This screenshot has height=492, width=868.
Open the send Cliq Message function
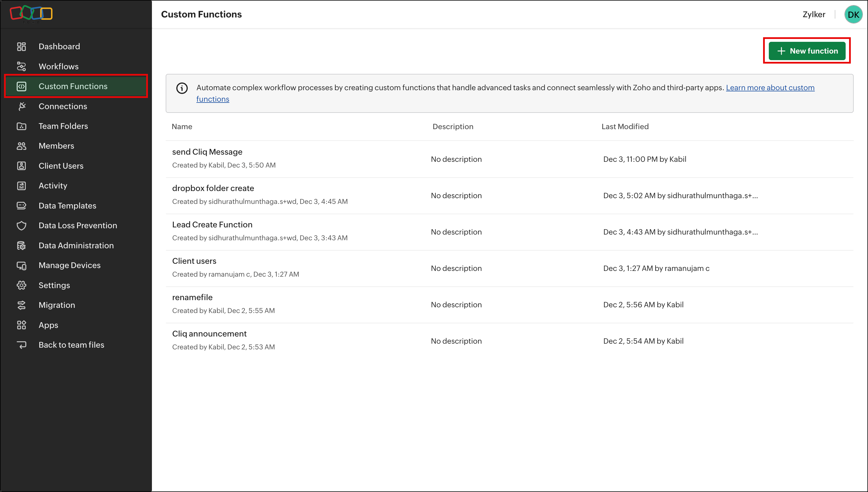pyautogui.click(x=207, y=152)
